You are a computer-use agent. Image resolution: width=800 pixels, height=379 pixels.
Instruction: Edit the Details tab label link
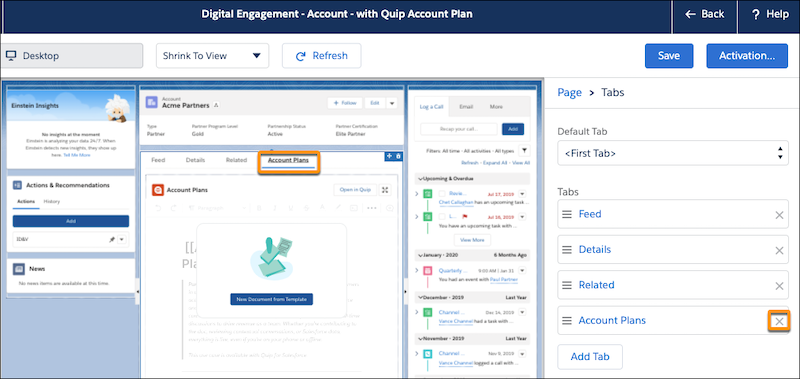tap(595, 249)
